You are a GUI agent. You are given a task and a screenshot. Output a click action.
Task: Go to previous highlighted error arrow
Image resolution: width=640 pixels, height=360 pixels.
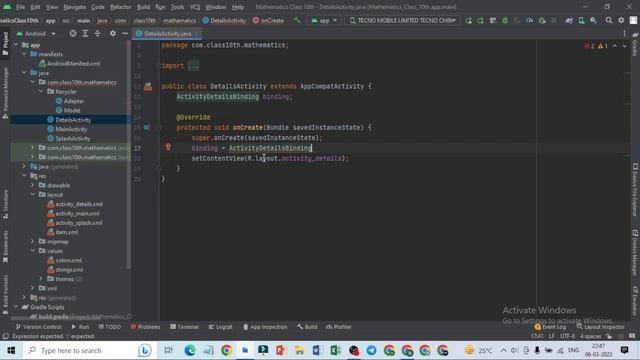point(615,46)
